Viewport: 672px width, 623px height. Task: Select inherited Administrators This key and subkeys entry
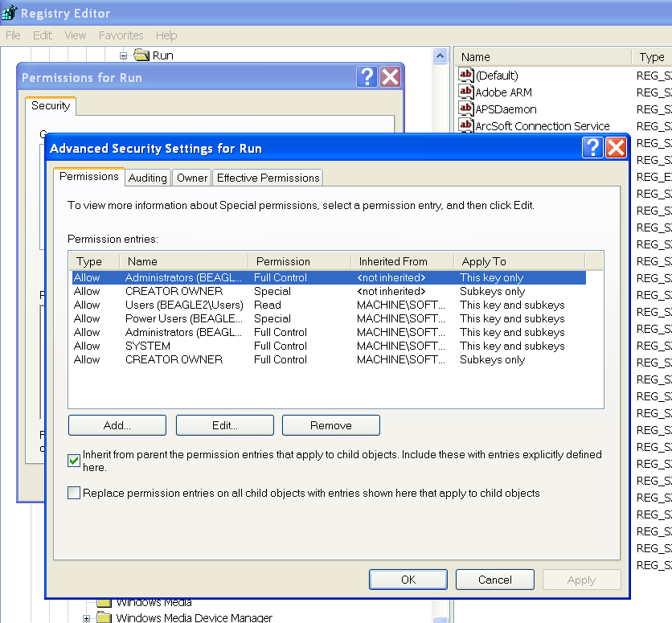pyautogui.click(x=329, y=332)
